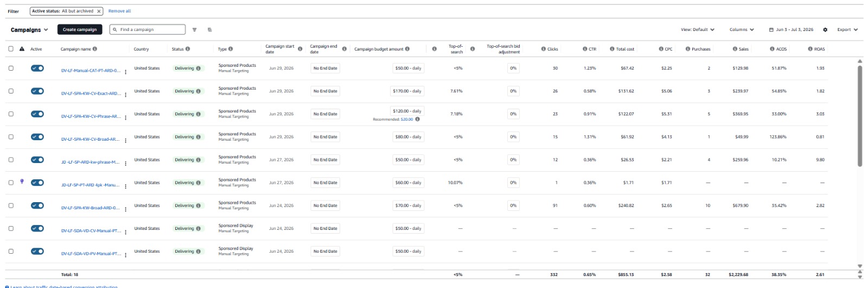Show info for Campaign budget amount column
The height and width of the screenshot is (288, 868).
click(407, 49)
